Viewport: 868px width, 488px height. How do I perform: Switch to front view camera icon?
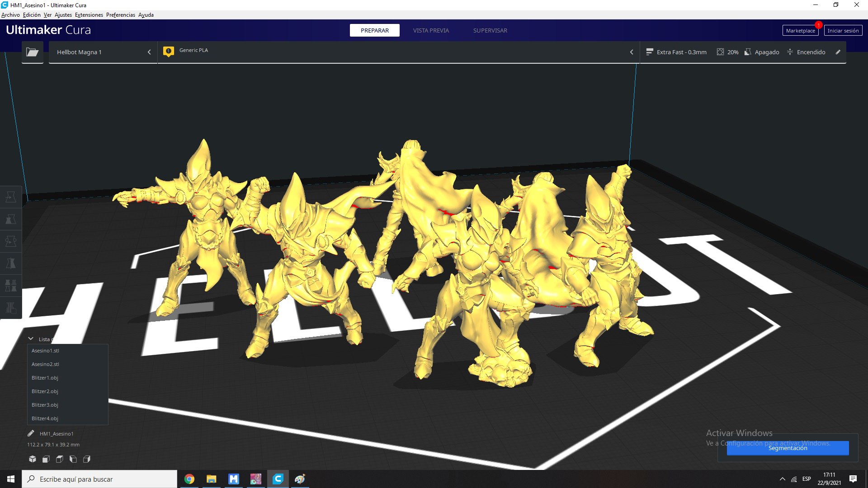pyautogui.click(x=46, y=459)
